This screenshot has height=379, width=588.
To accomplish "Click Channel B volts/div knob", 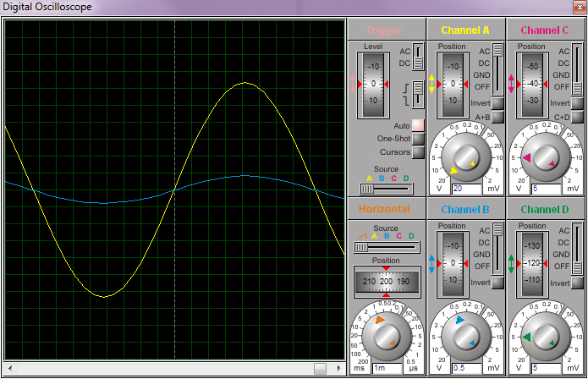I will pos(466,337).
